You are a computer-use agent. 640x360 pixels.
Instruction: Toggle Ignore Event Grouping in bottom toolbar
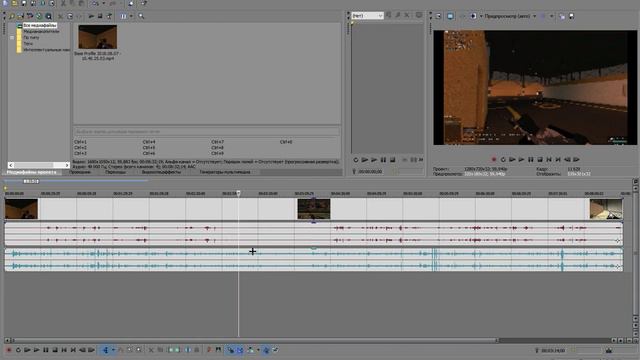click(276, 350)
